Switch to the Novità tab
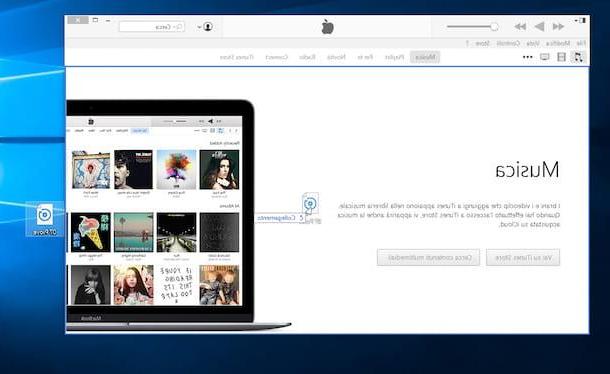610x374 pixels. click(x=336, y=57)
